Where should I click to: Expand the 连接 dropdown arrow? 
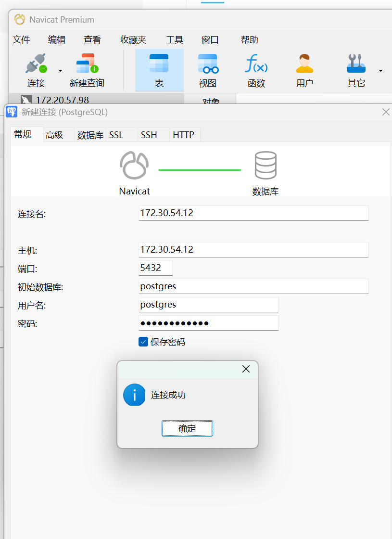[61, 71]
